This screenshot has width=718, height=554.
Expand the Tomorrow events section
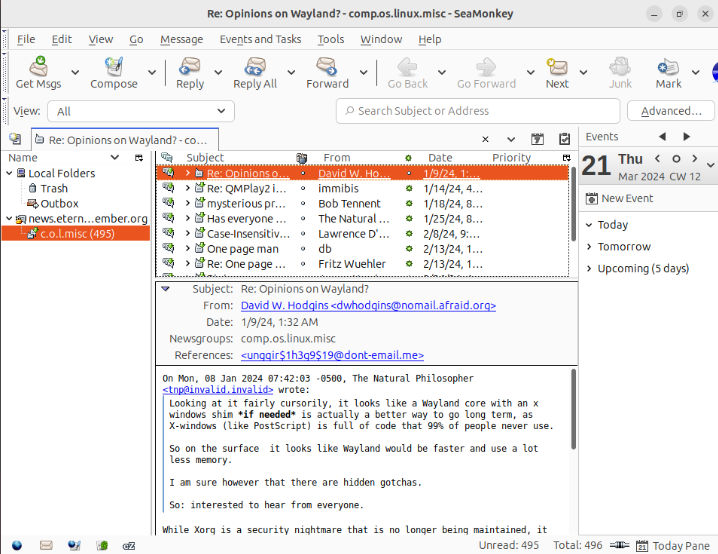tap(589, 246)
